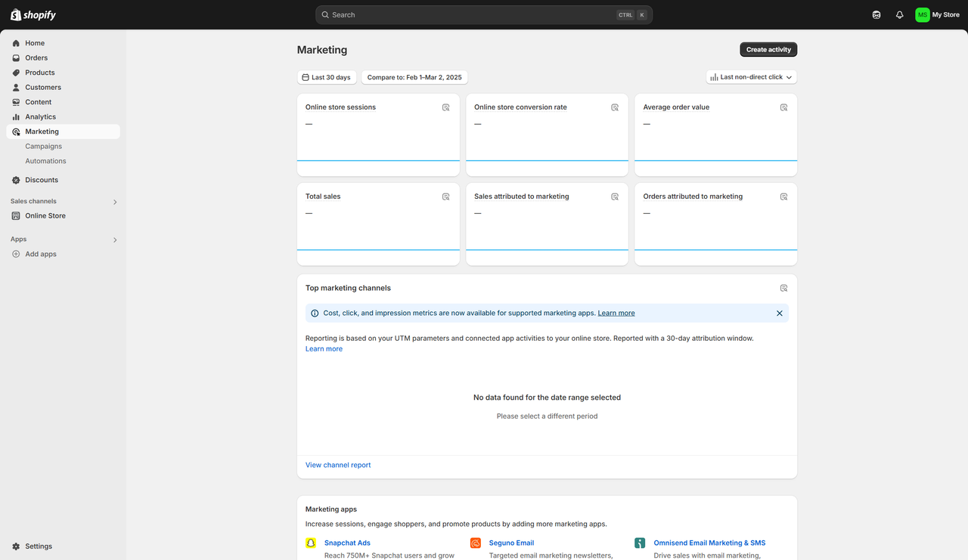Click the info icon in the metrics banner
This screenshot has height=560, width=968.
[x=315, y=313]
